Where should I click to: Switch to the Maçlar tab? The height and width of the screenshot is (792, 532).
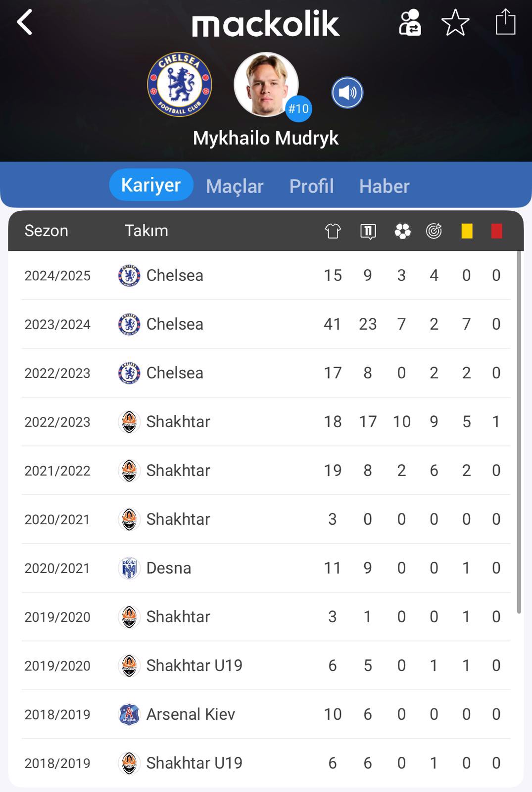coord(235,187)
